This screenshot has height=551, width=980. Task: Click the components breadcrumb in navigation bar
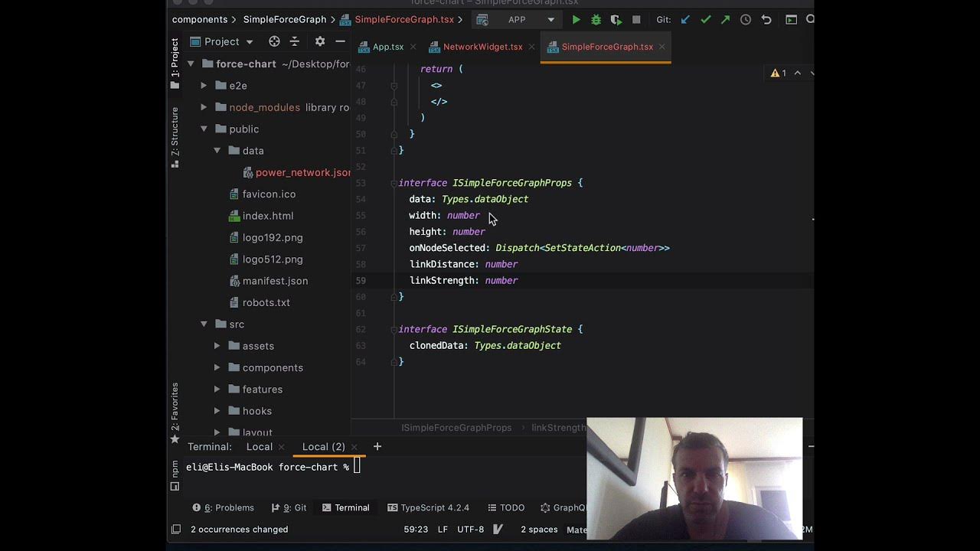[200, 20]
